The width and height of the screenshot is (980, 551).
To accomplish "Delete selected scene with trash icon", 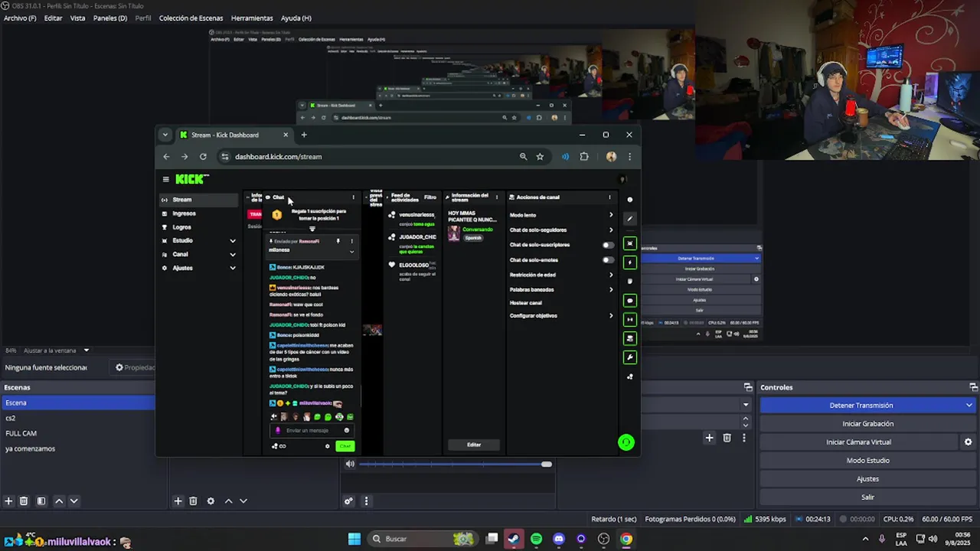I will pyautogui.click(x=24, y=501).
